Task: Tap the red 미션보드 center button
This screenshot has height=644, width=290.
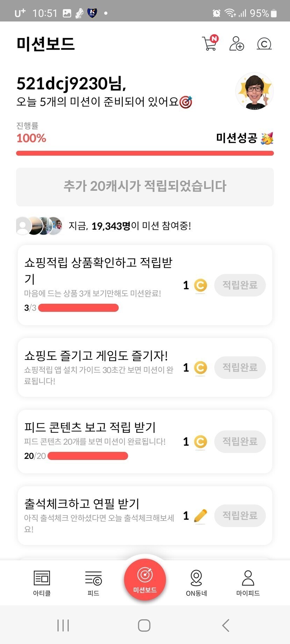Action: pos(145,580)
